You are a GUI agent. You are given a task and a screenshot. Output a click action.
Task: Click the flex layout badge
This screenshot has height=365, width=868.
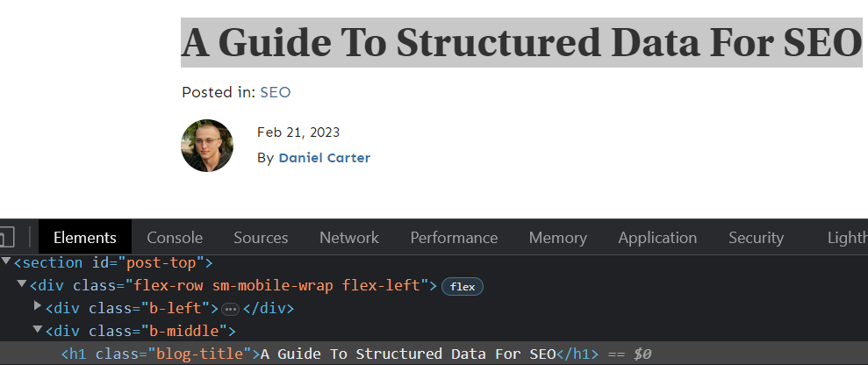[463, 286]
